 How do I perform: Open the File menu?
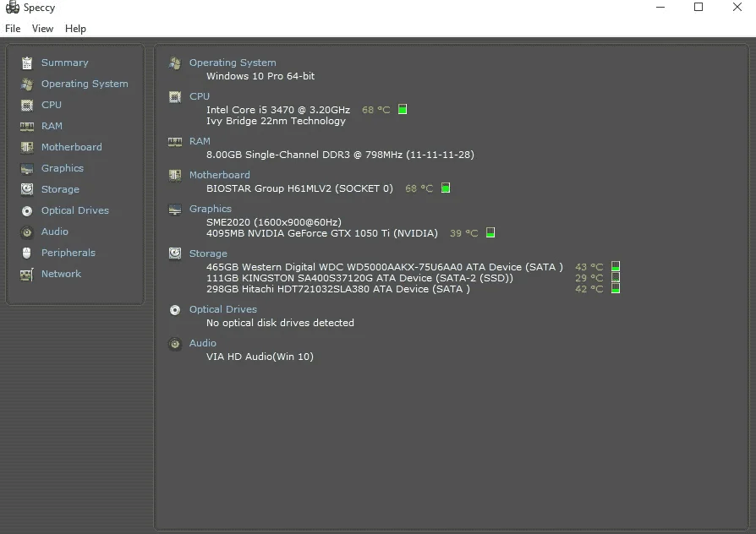tap(13, 29)
